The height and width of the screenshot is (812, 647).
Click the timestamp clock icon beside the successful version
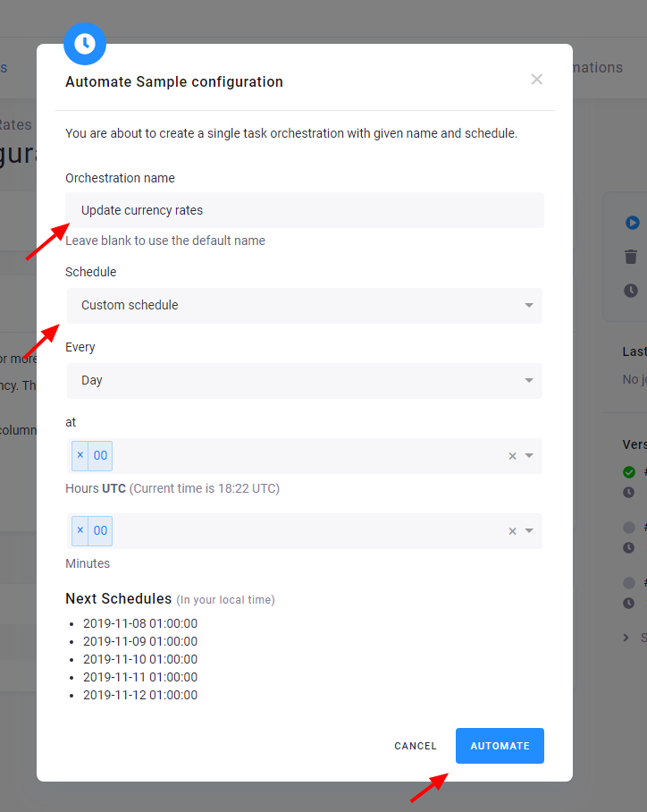click(x=629, y=492)
